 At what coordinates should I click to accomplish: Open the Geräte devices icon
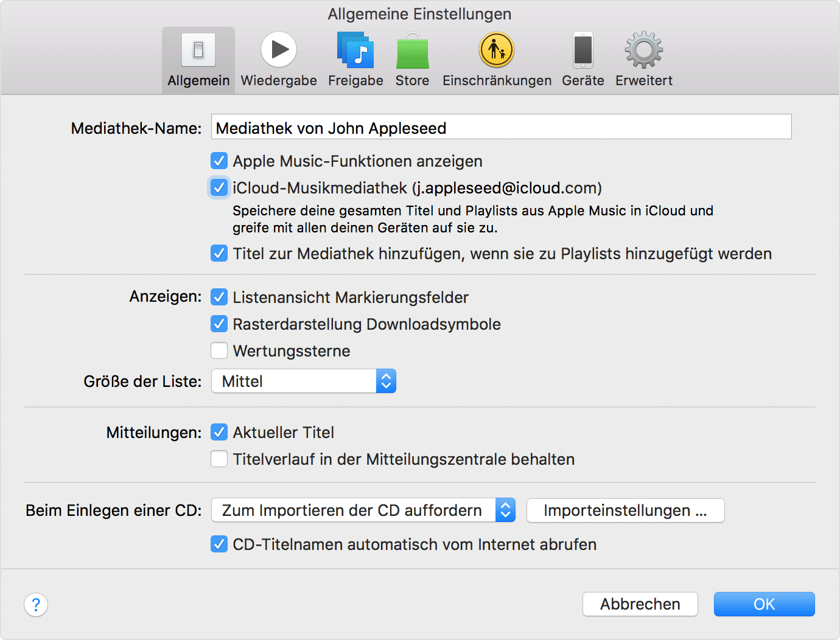pyautogui.click(x=583, y=50)
